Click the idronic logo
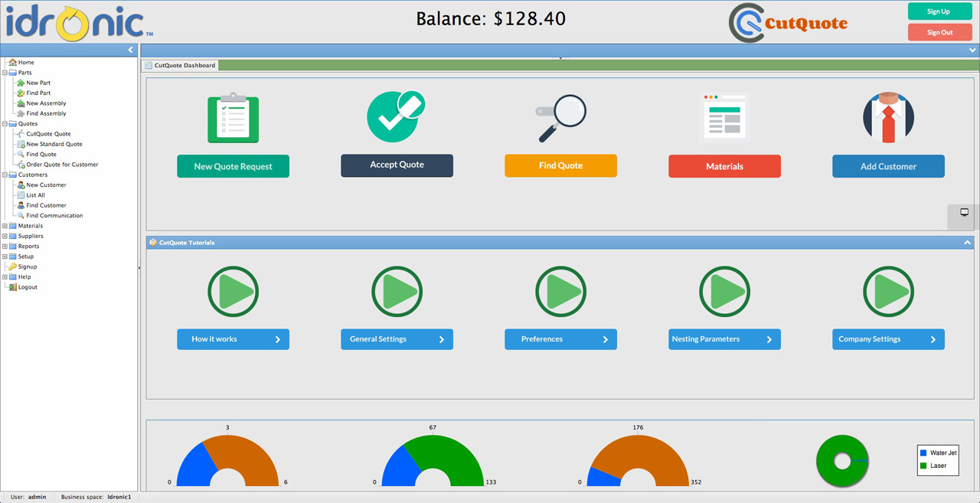The width and height of the screenshot is (980, 503). (x=80, y=21)
